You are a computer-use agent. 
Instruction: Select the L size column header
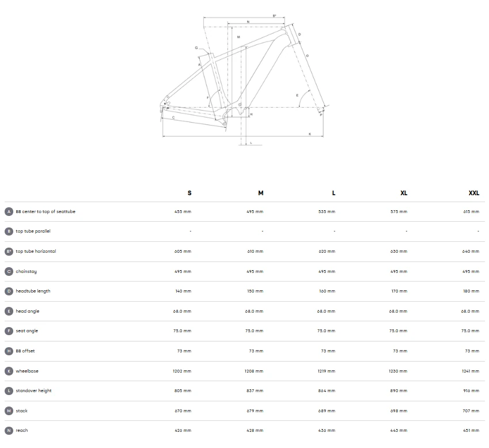333,193
